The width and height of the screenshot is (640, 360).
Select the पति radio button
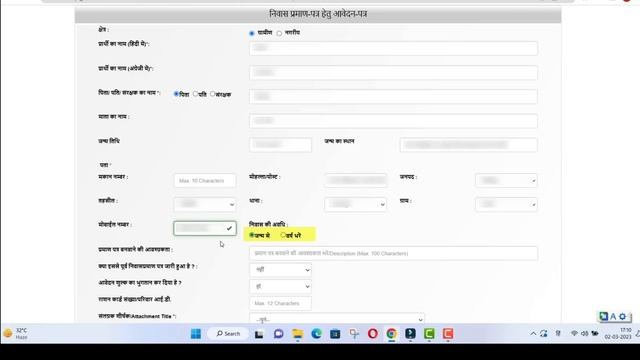coord(196,94)
